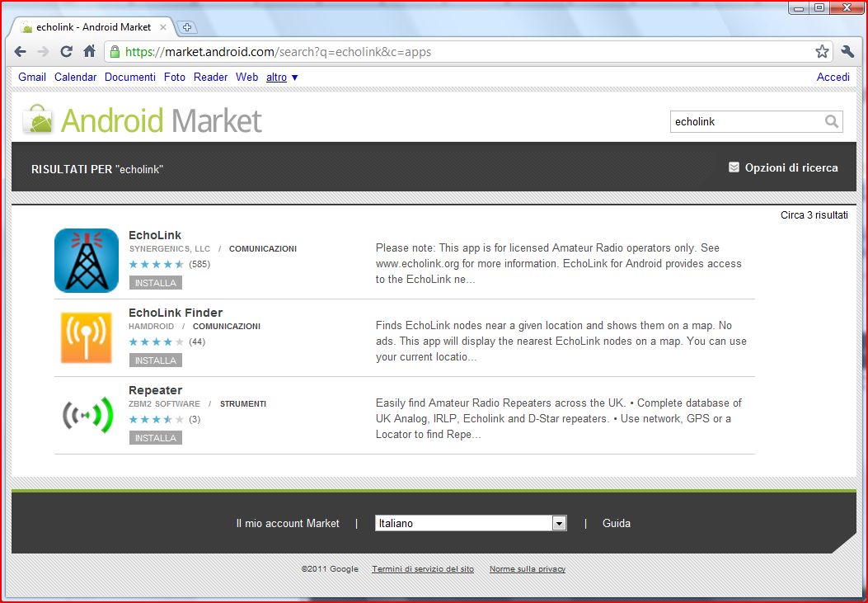Click the magnifier search icon

point(832,121)
